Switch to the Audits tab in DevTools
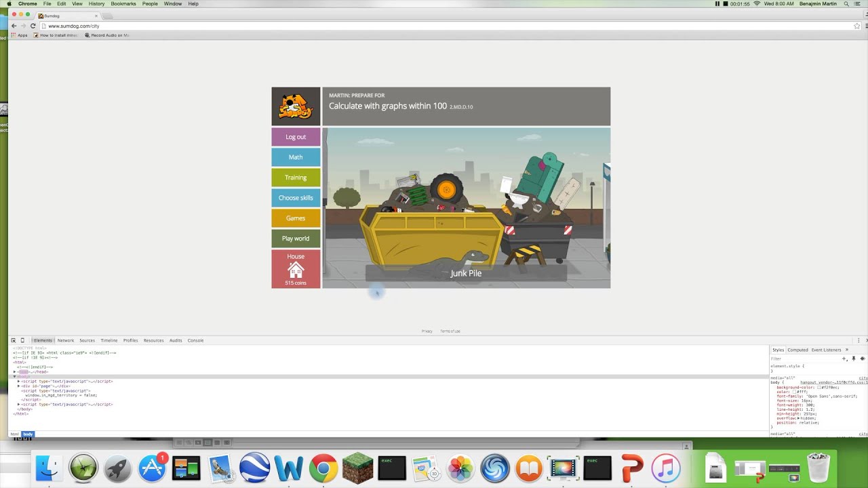Screen dimensions: 868x488 pyautogui.click(x=176, y=340)
